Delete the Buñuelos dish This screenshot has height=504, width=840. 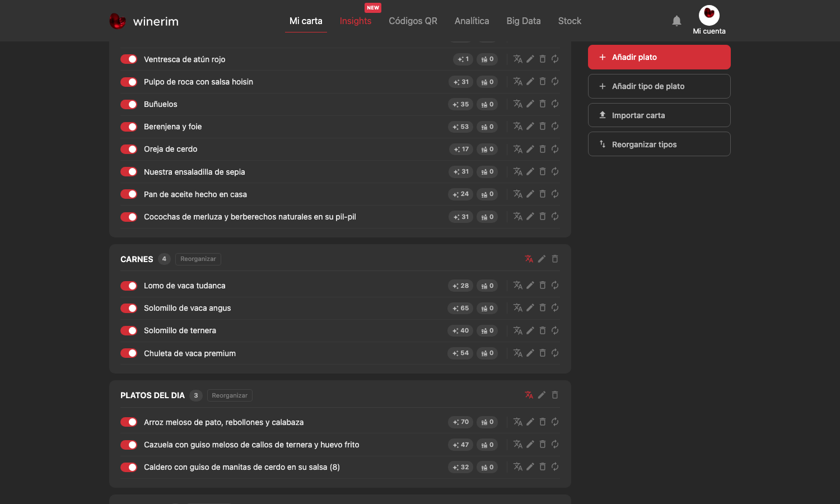click(x=543, y=104)
